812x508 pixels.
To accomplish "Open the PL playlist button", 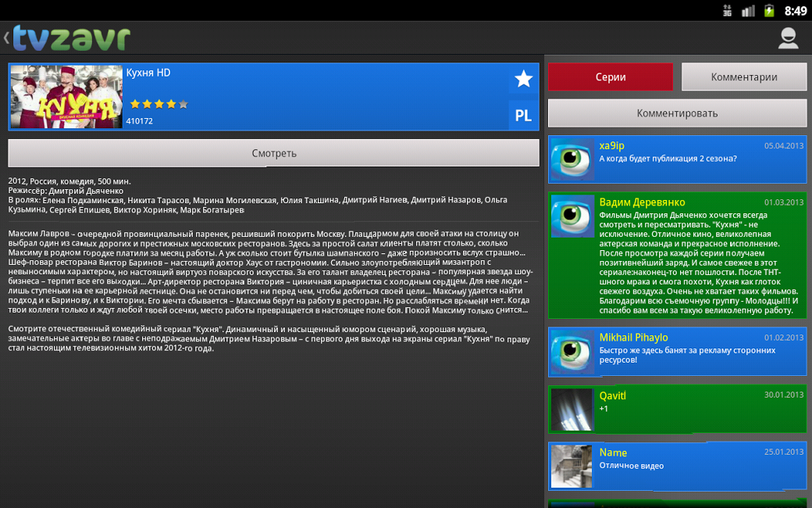I will tap(524, 115).
